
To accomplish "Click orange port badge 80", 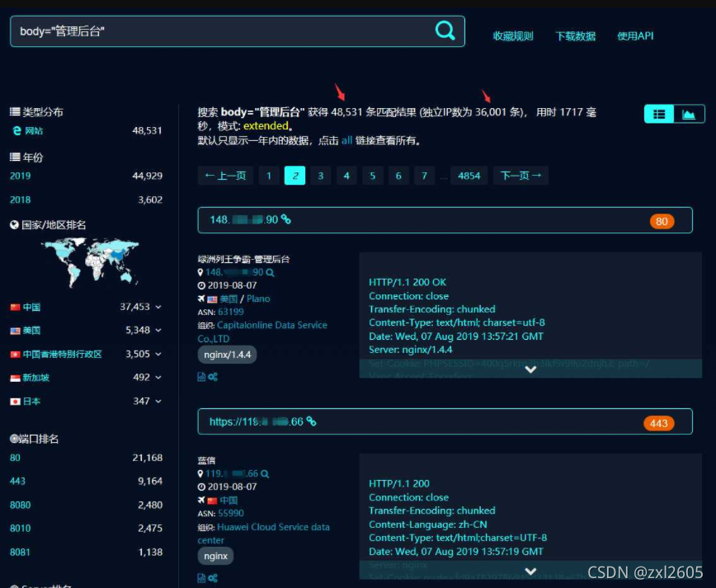I will coord(662,221).
